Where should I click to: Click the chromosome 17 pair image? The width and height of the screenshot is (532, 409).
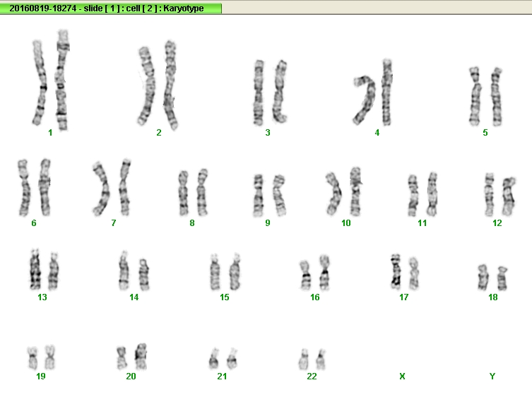tap(405, 272)
